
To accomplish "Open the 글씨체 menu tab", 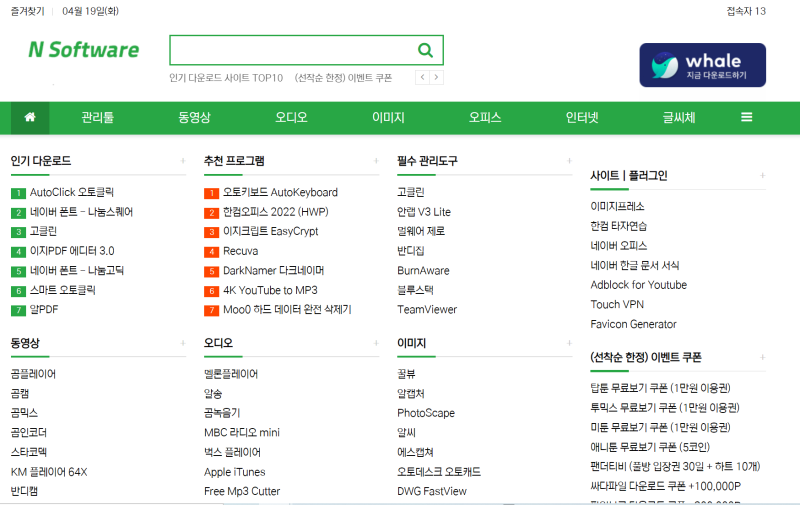I will (x=679, y=117).
